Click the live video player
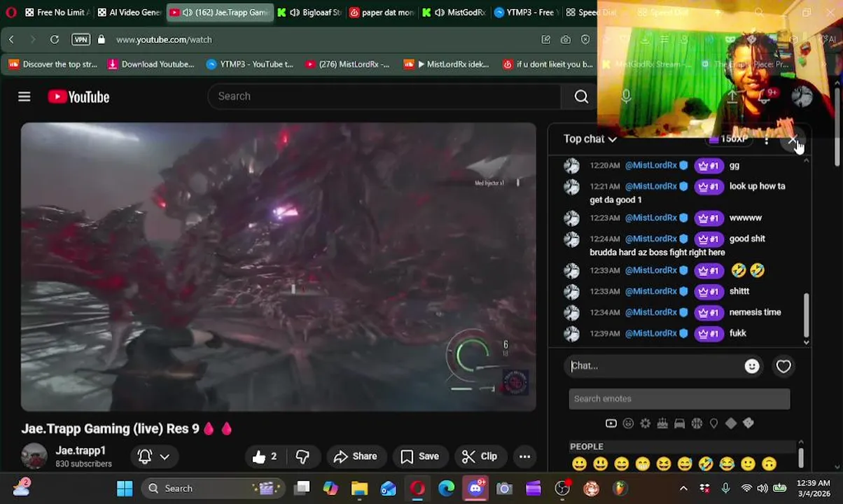 click(x=279, y=267)
